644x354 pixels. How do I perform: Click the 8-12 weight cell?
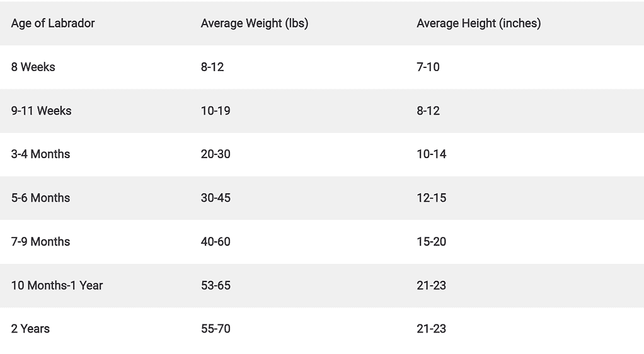tap(212, 67)
